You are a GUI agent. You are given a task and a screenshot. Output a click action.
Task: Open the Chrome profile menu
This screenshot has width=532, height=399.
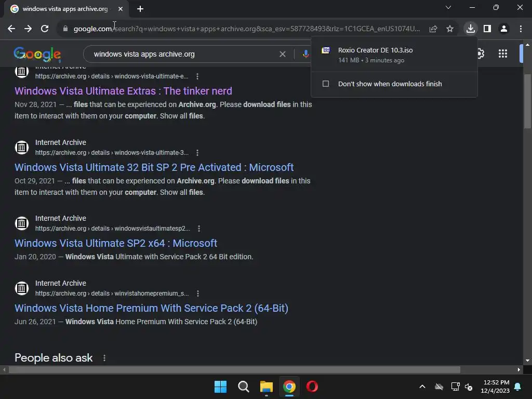click(x=504, y=29)
